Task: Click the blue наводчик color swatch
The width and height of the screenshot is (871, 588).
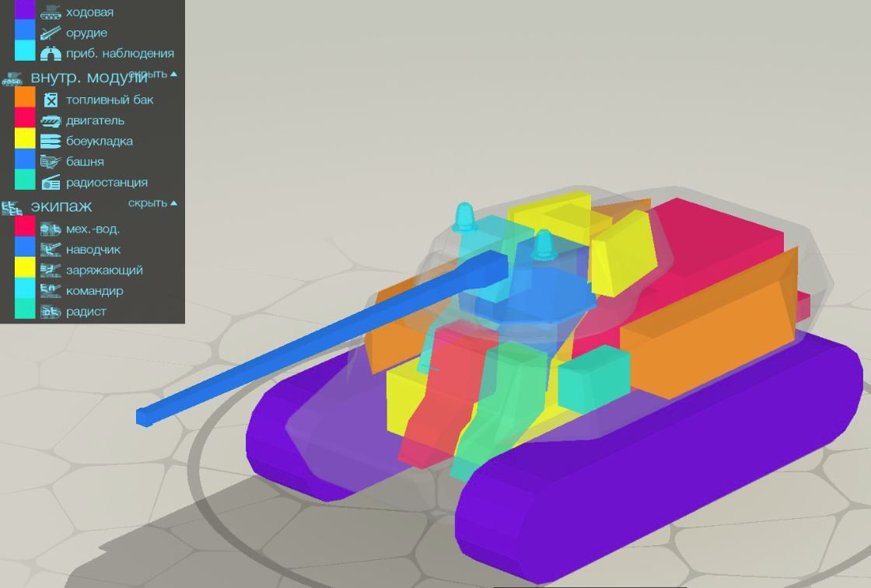Action: [x=25, y=247]
